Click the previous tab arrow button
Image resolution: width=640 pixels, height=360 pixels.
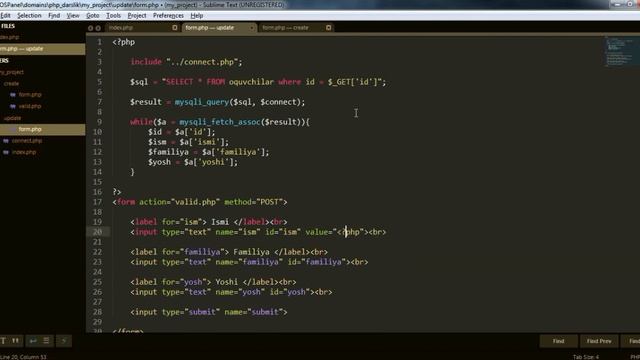(x=90, y=28)
